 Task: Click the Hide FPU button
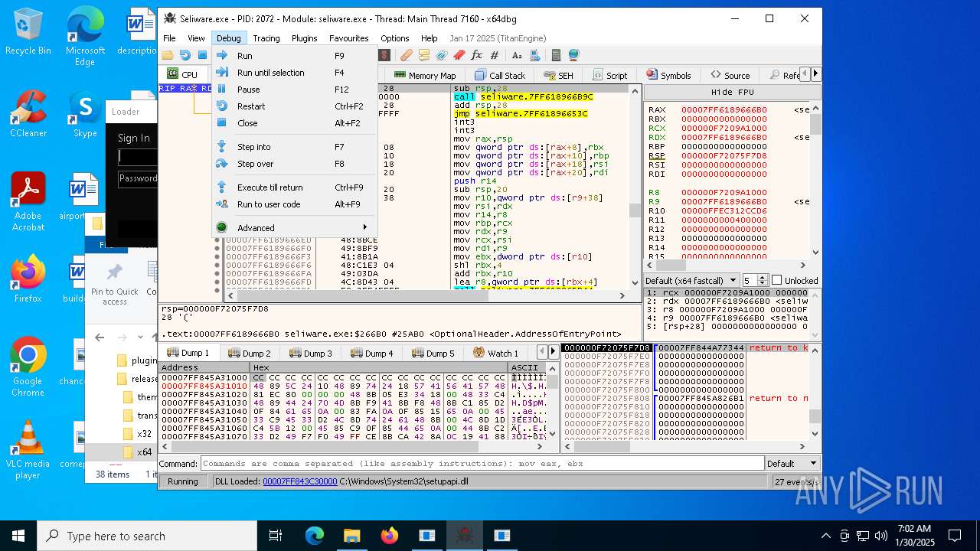click(x=732, y=92)
